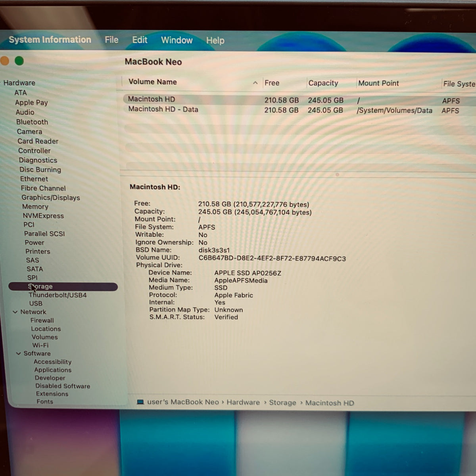The width and height of the screenshot is (476, 476).
Task: Select ATA in the sidebar
Action: pyautogui.click(x=21, y=93)
